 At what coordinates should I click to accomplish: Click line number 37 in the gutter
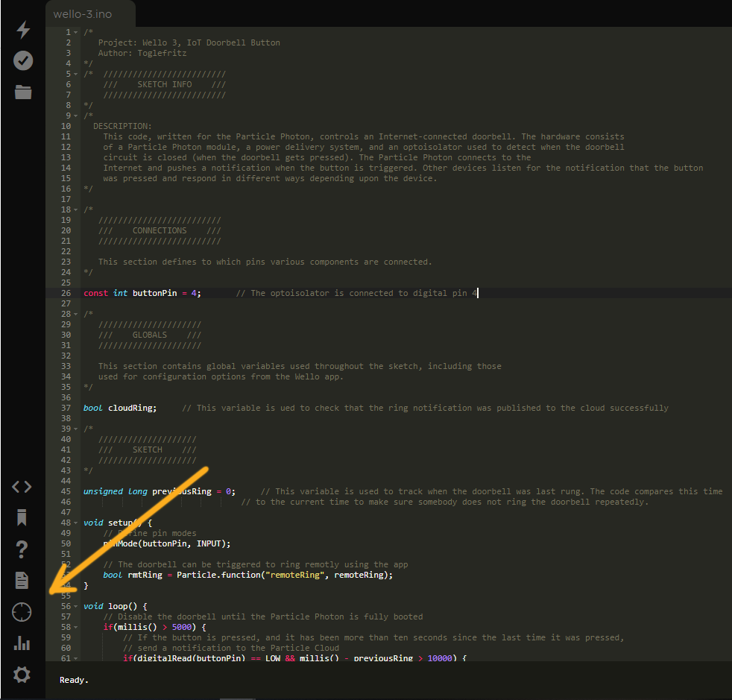[66, 408]
